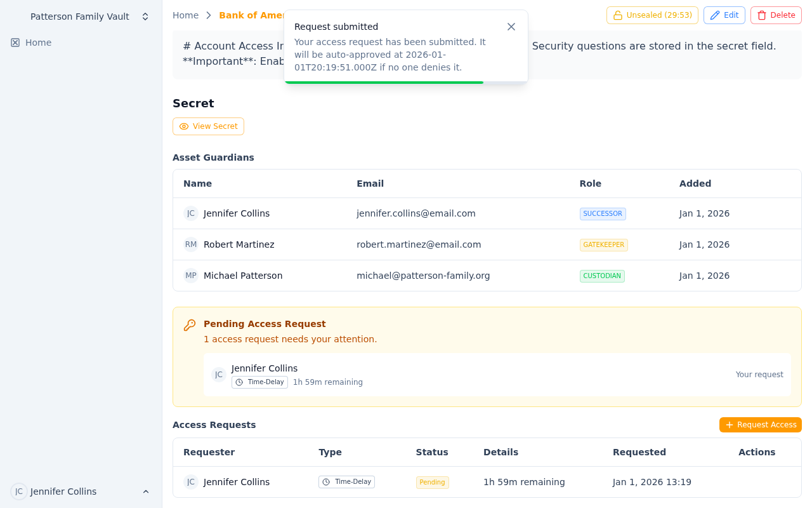This screenshot has width=812, height=508.
Task: Click Robert Martinez's RM avatar circle
Action: click(191, 244)
